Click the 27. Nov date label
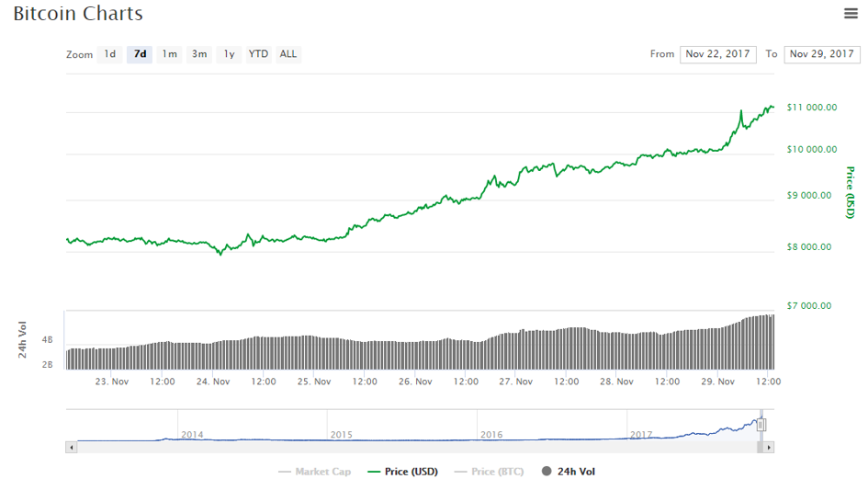 coord(516,382)
